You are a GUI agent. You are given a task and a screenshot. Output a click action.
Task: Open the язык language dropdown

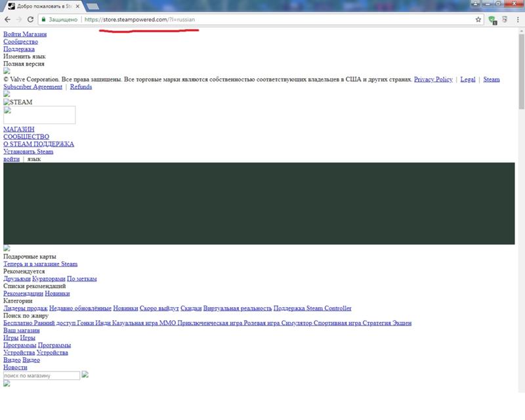(34, 159)
